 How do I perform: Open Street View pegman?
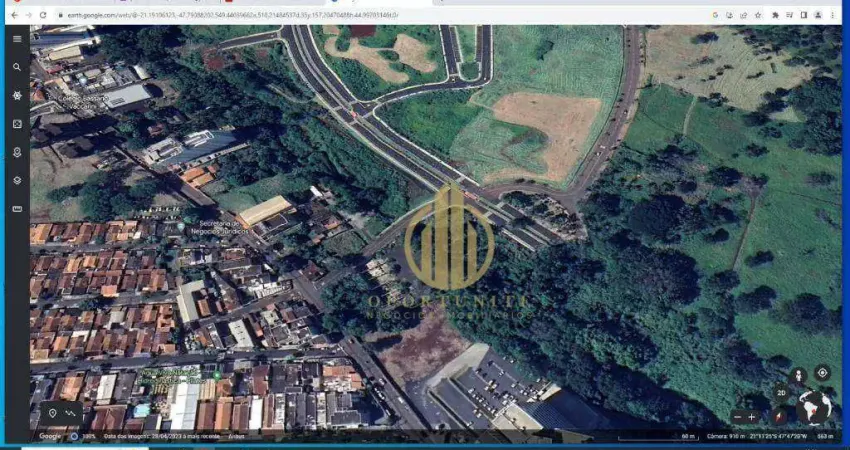coord(797,375)
